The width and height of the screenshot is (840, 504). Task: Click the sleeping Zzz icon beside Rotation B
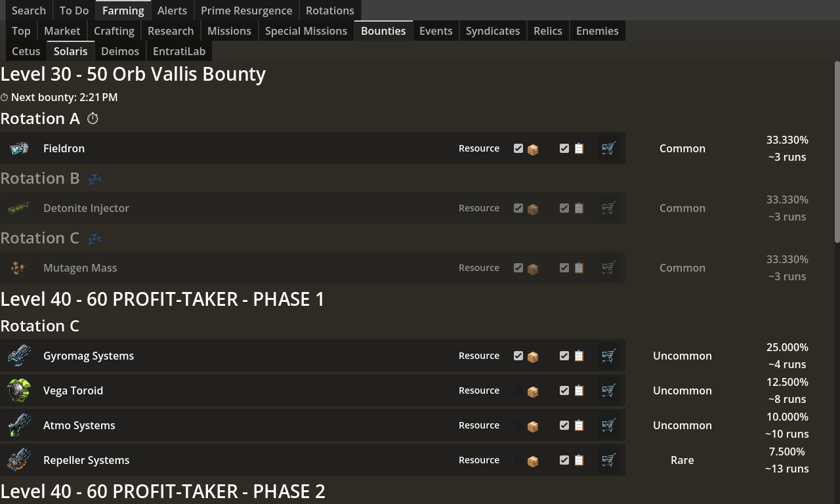pyautogui.click(x=94, y=178)
